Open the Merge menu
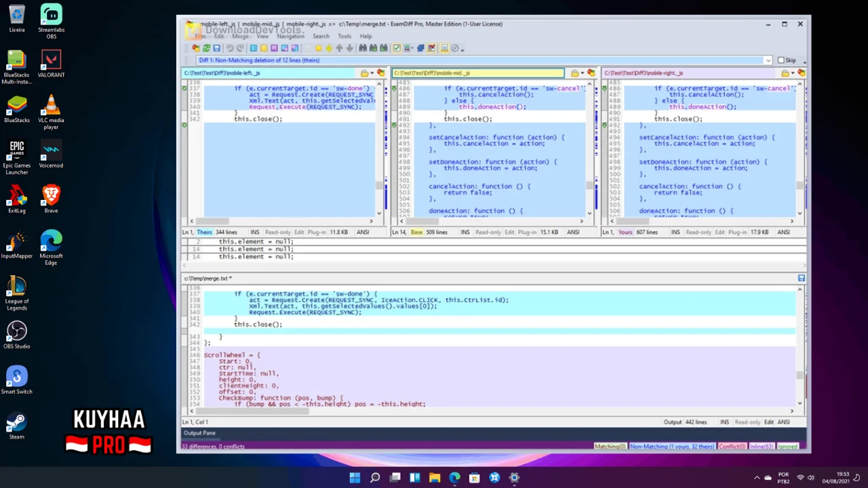The height and width of the screenshot is (488, 868). [240, 36]
